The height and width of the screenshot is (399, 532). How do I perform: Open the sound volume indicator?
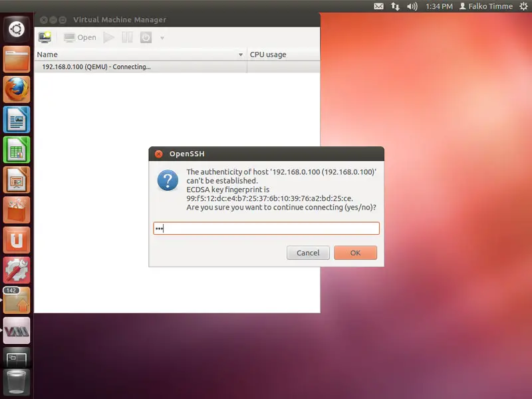coord(412,6)
